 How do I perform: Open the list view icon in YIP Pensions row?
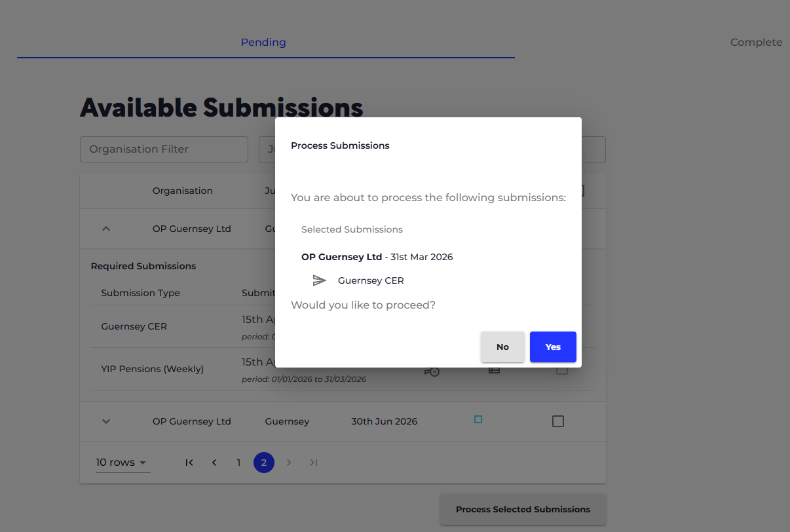(x=495, y=371)
